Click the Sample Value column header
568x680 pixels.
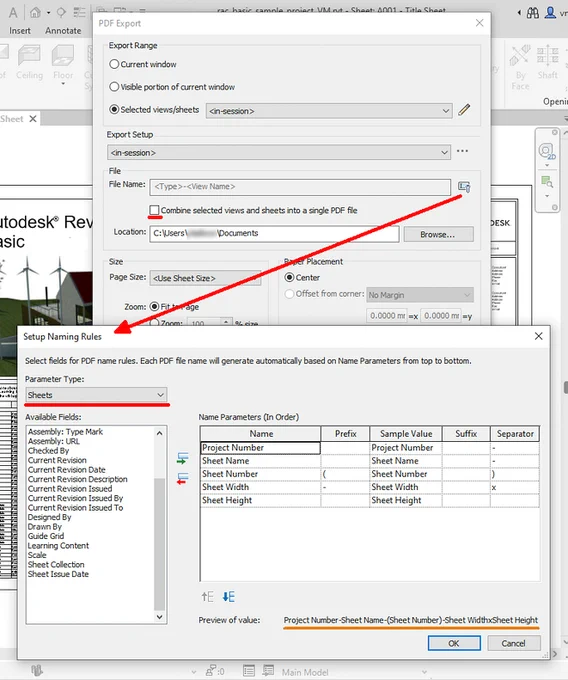pyautogui.click(x=406, y=434)
